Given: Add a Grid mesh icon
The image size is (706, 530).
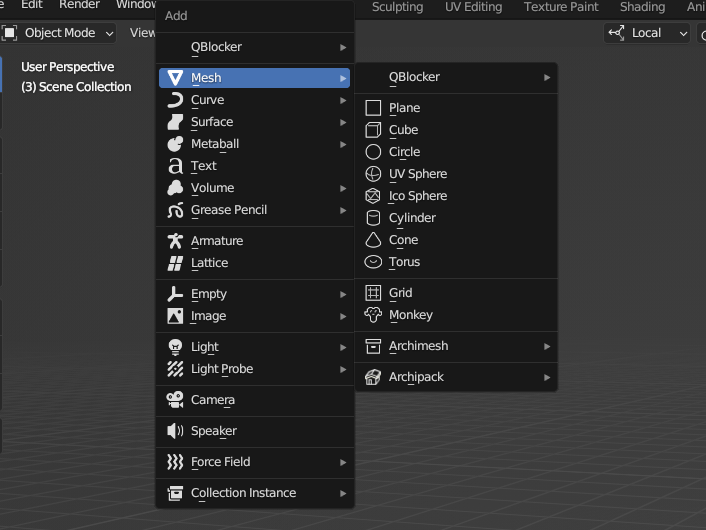Looking at the screenshot, I should [373, 293].
